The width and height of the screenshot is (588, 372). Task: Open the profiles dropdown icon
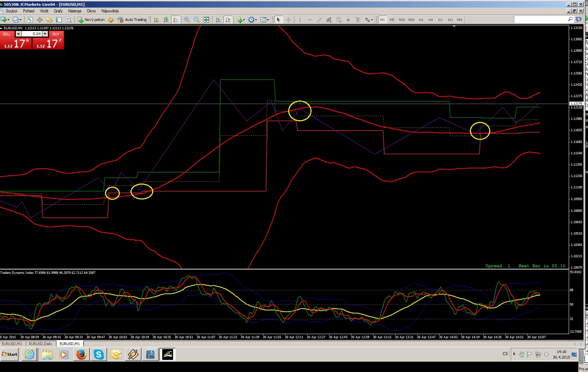16,20
